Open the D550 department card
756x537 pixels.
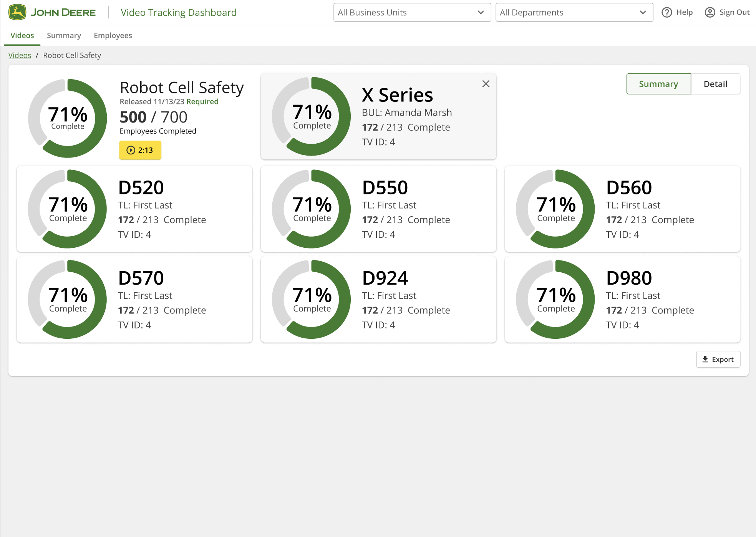click(378, 209)
